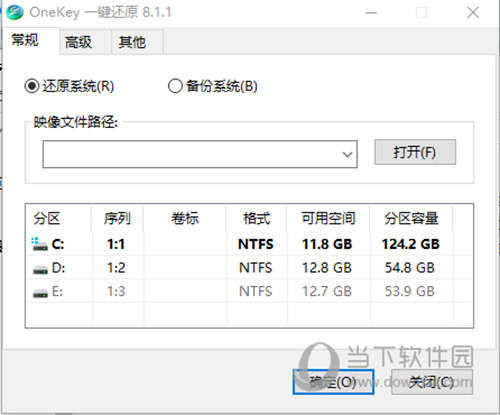Expand the 映像文件路径 dropdown arrow
The height and width of the screenshot is (415, 500).
[x=347, y=154]
